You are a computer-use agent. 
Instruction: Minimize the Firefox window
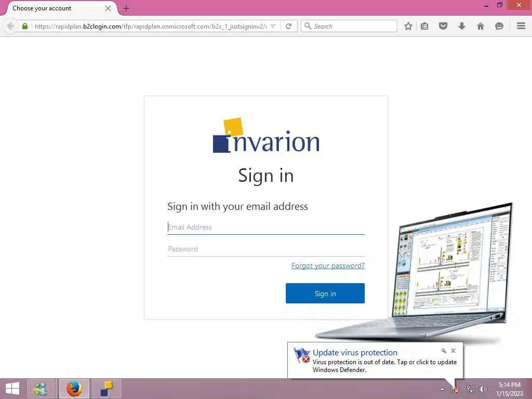pos(486,5)
